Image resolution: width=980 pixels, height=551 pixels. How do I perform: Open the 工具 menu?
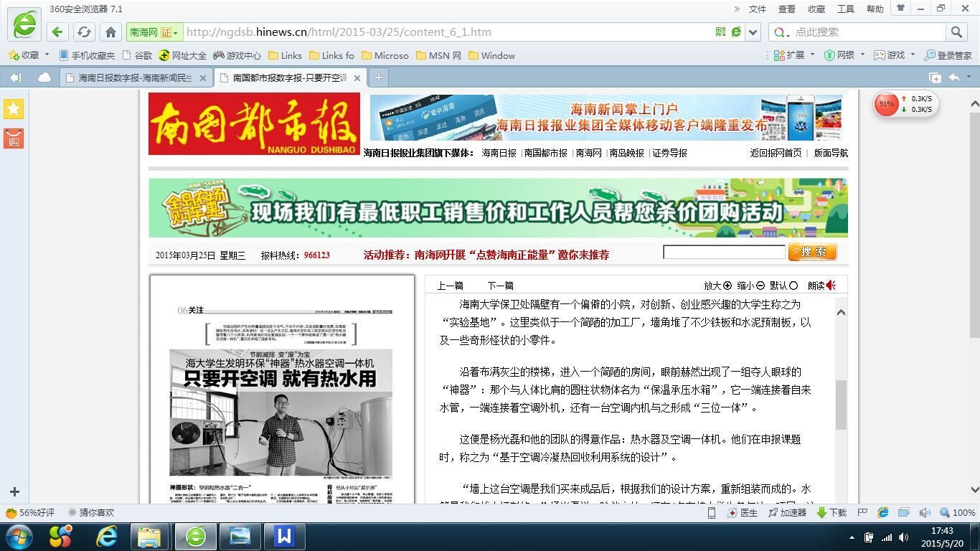(846, 9)
